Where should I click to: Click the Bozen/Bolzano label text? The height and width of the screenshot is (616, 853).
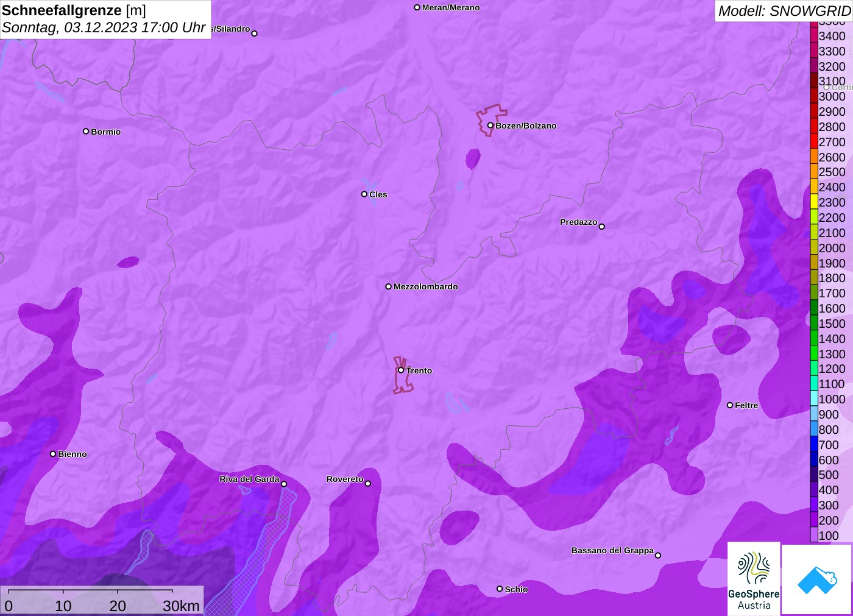point(526,126)
